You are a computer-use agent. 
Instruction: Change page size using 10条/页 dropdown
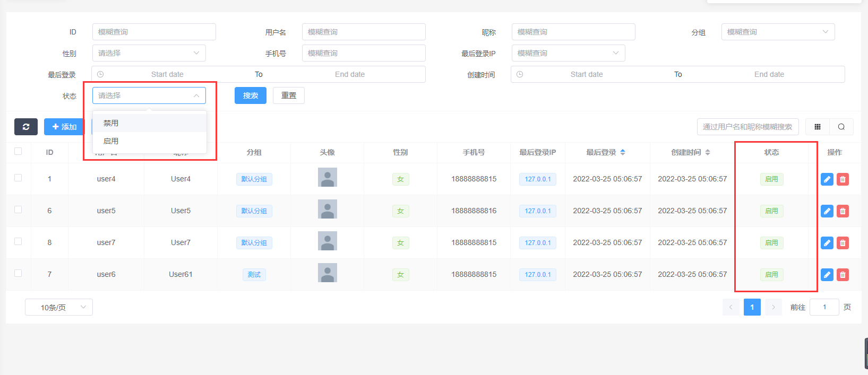coord(58,307)
